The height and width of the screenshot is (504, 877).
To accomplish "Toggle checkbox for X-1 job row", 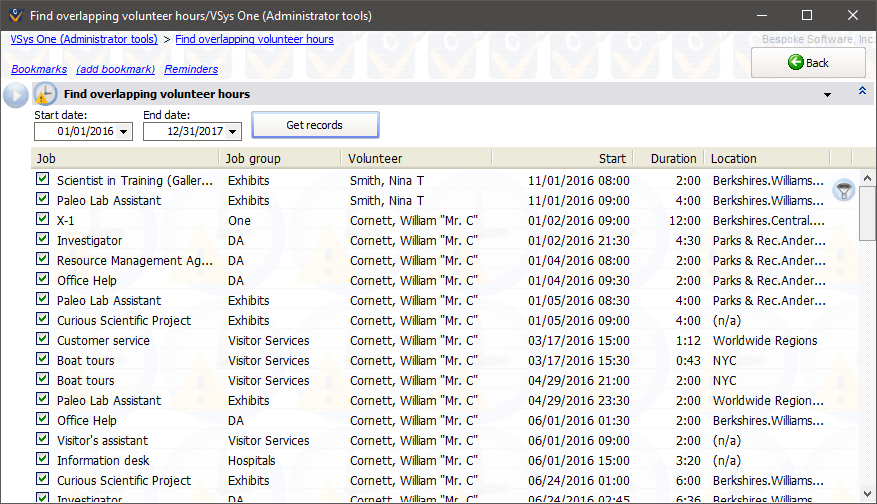I will 43,219.
